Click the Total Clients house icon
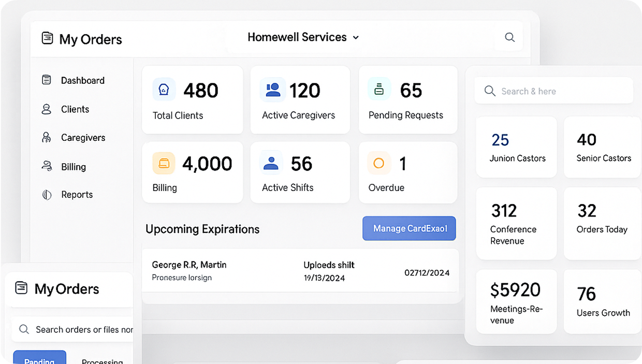This screenshot has width=642, height=364. click(164, 90)
